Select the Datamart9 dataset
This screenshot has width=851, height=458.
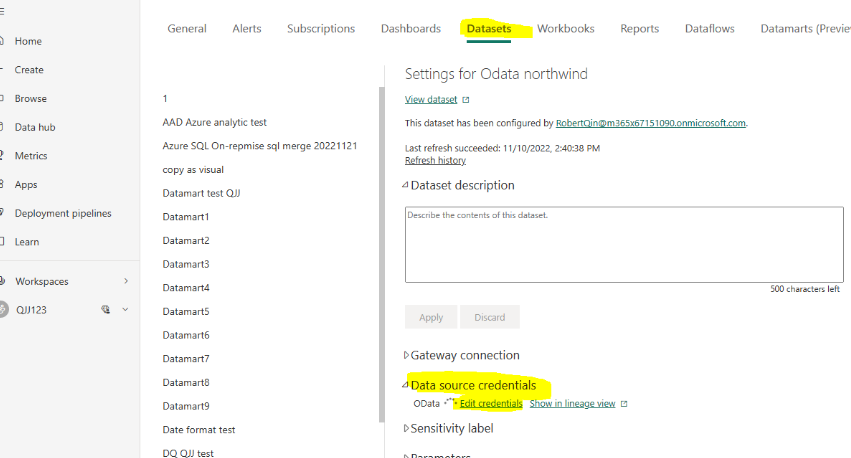(x=186, y=406)
